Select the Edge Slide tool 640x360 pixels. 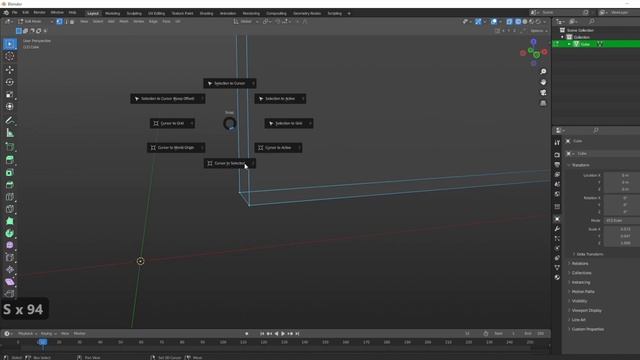9,258
